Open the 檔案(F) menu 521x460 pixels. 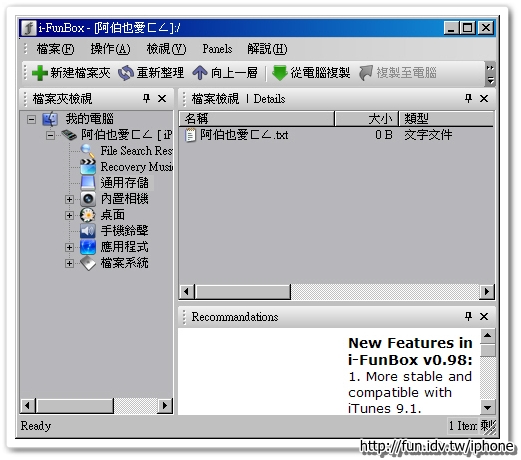coord(55,49)
